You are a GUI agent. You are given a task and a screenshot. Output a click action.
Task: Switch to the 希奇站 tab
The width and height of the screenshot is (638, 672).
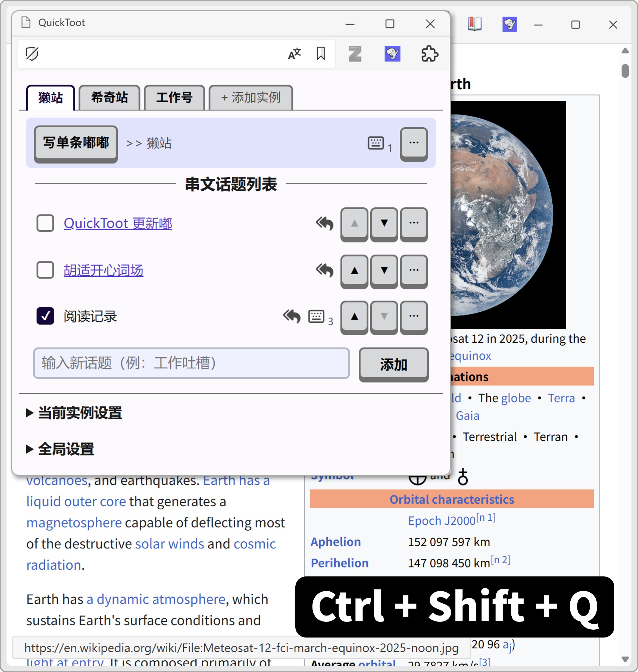tap(109, 98)
